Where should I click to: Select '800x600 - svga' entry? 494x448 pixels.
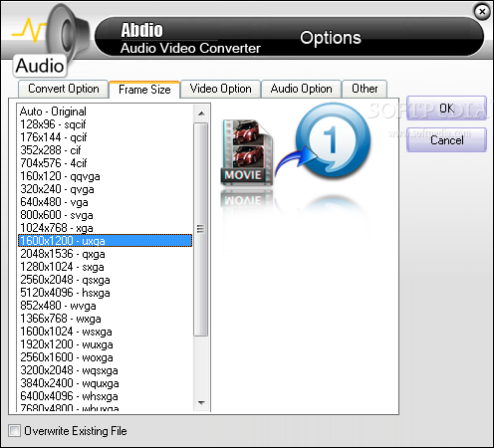pyautogui.click(x=105, y=215)
